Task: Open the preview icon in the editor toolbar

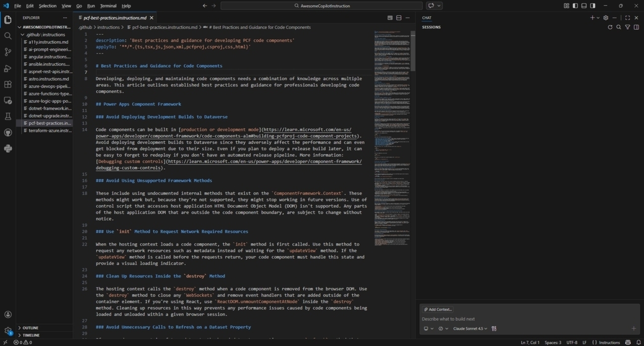Action: tap(390, 18)
